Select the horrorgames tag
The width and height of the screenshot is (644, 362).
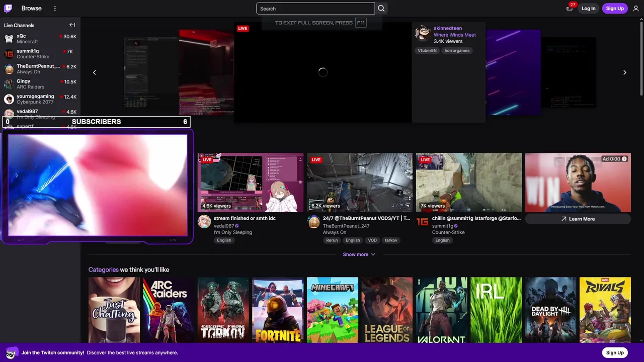tap(457, 51)
